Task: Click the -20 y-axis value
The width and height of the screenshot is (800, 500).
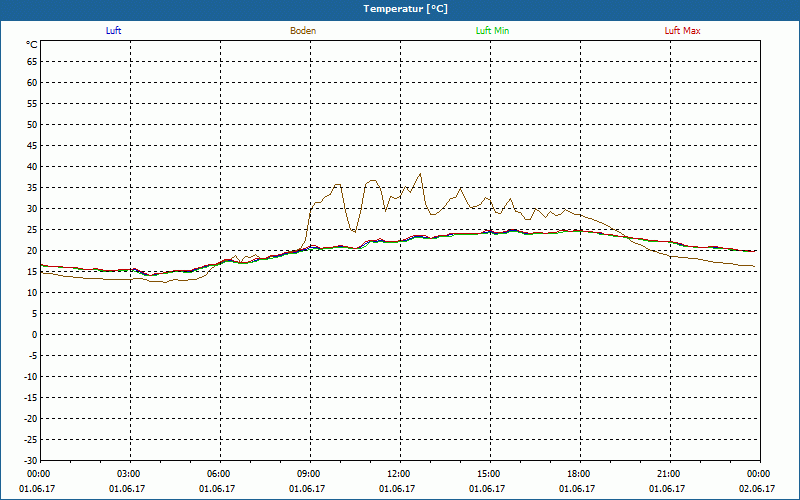Action: (31, 418)
